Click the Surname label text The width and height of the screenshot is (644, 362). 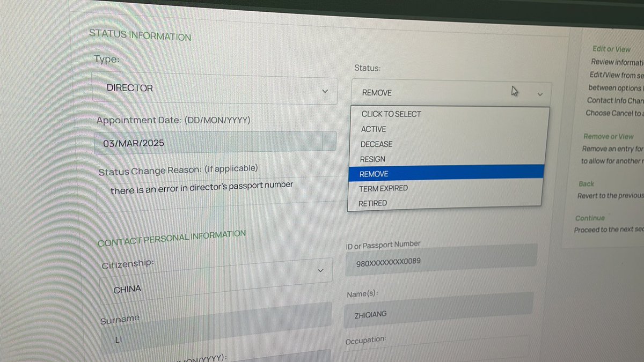pos(120,320)
